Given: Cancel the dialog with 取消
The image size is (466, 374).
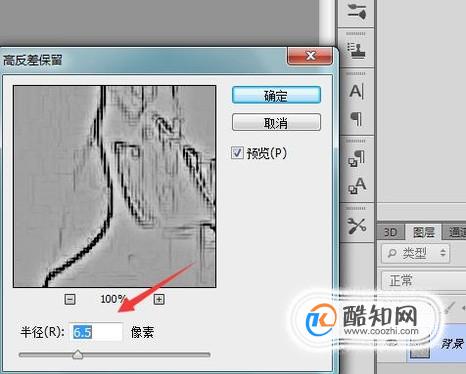Looking at the screenshot, I should tap(276, 123).
